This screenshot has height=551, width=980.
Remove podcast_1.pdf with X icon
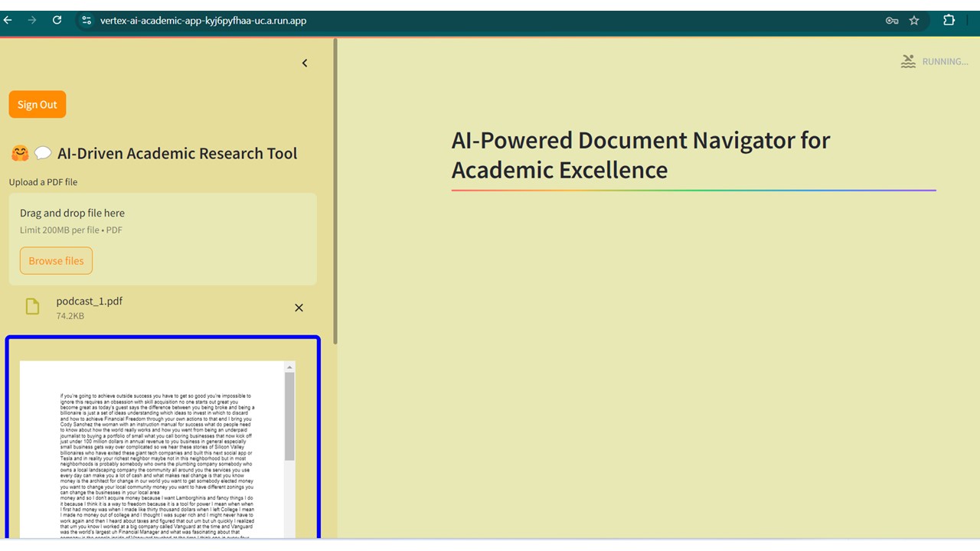(299, 308)
